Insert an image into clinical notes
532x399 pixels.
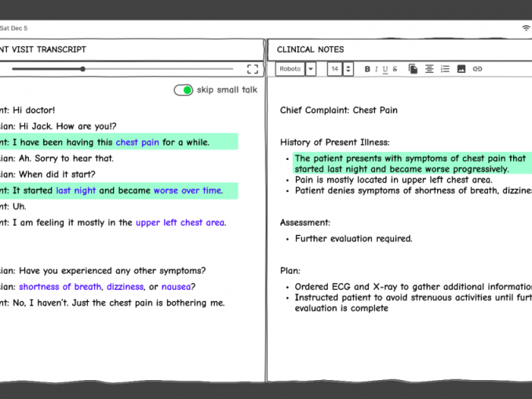pos(461,69)
